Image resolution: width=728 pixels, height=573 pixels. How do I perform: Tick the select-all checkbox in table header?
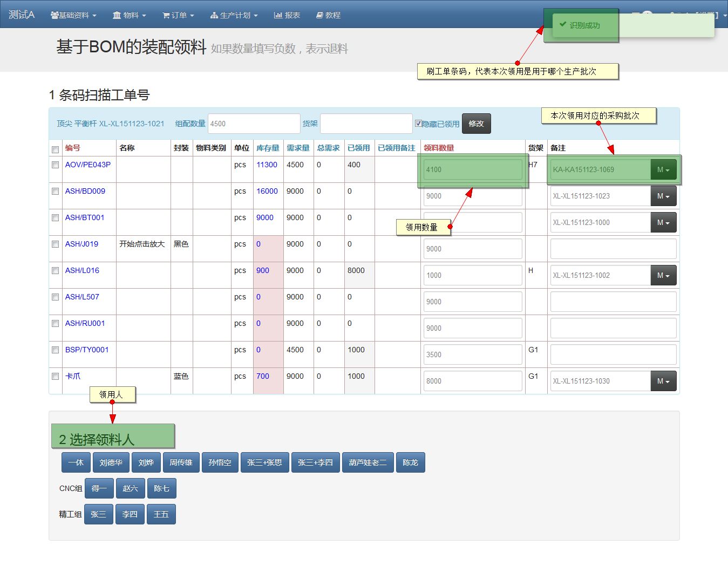pyautogui.click(x=55, y=149)
